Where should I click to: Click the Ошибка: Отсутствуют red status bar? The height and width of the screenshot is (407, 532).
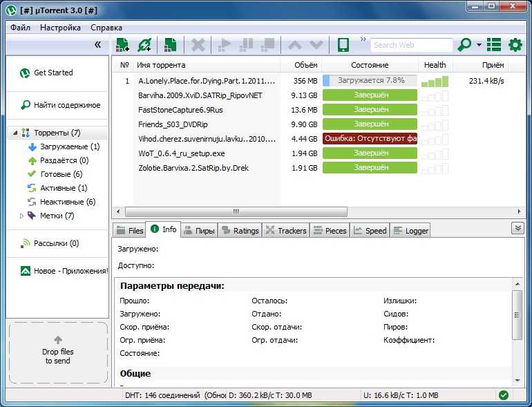coord(370,138)
